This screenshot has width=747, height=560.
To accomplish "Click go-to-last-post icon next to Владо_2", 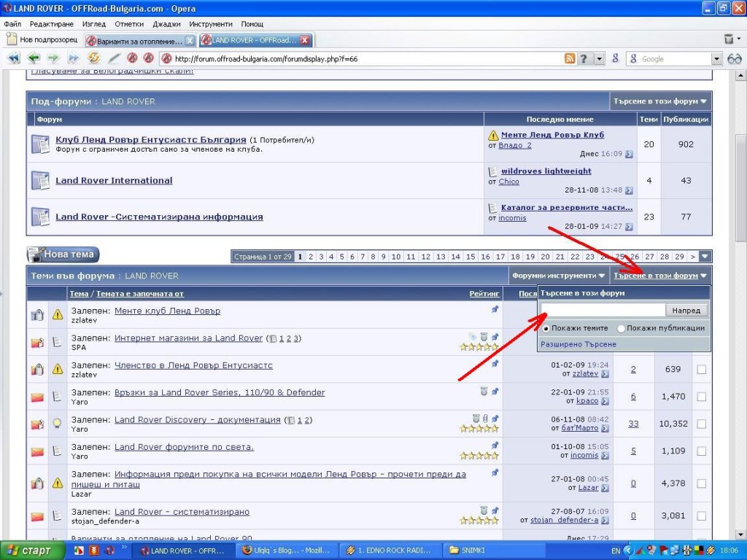I will 629,155.
